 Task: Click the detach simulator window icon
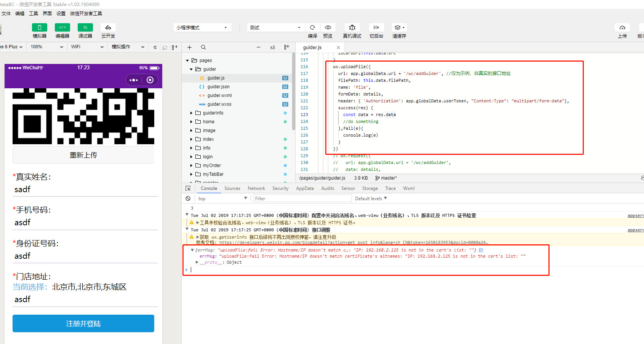coord(165,47)
